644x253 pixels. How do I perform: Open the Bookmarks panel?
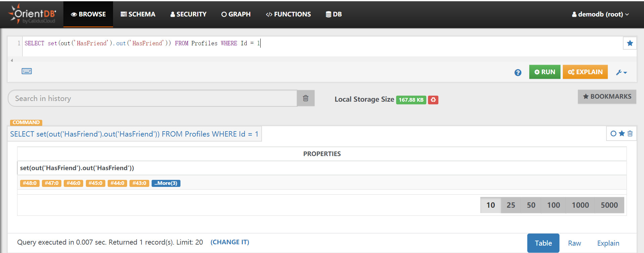tap(607, 97)
